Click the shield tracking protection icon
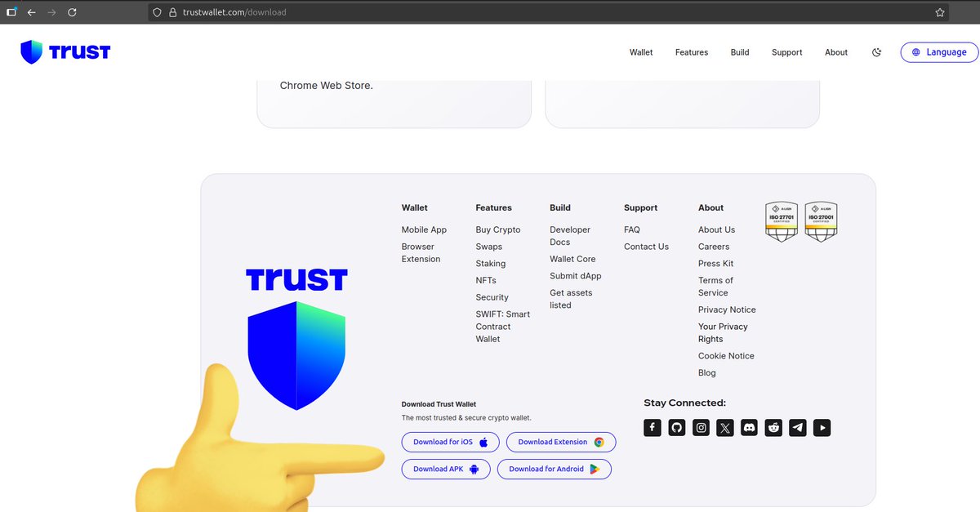The width and height of the screenshot is (980, 512). click(158, 12)
